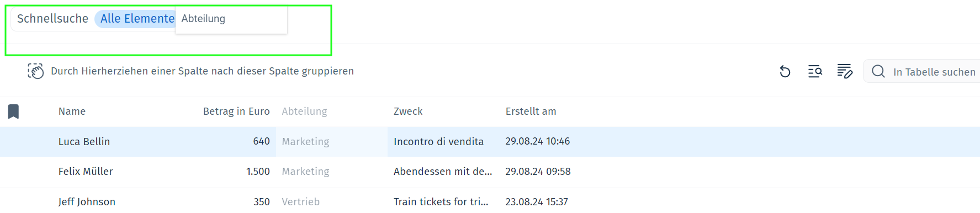The image size is (980, 213).
Task: Open the Felix Müller entry
Action: coord(86,172)
